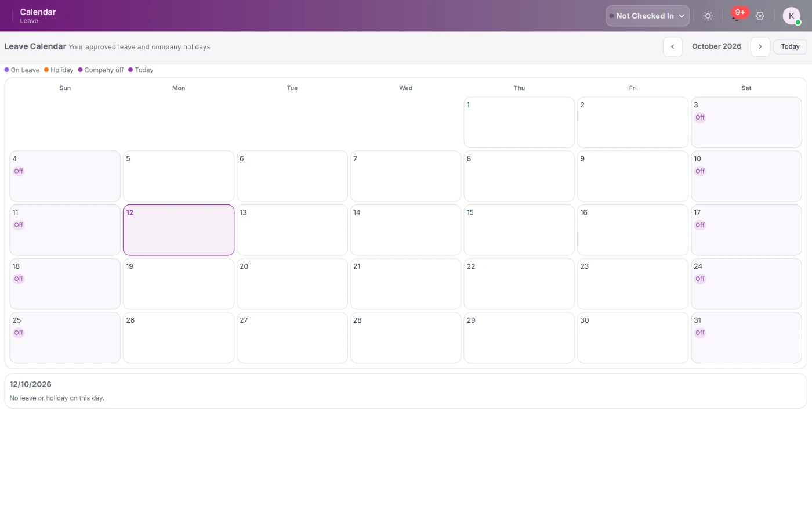Open the settings gear icon
The width and height of the screenshot is (812, 508).
[x=760, y=16]
